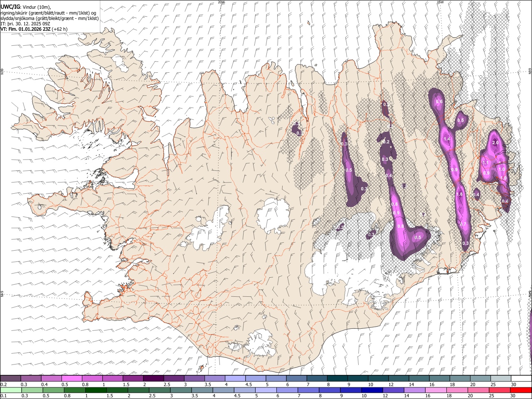Click the 'UWC/IG: Vindur (10m)' title text

tap(25, 7)
